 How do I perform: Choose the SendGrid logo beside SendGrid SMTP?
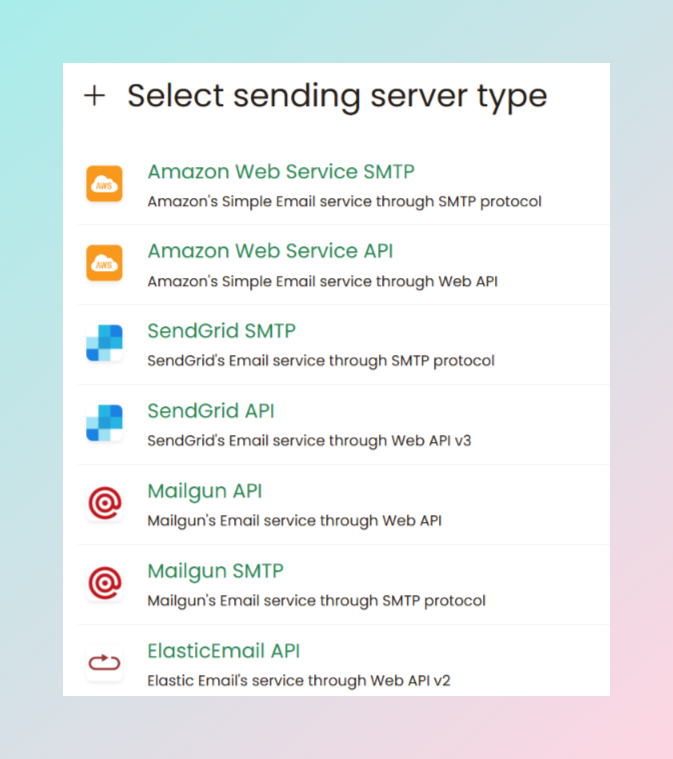104,343
